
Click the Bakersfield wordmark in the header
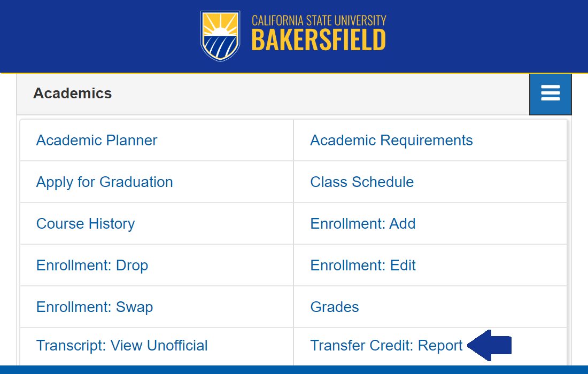point(318,40)
